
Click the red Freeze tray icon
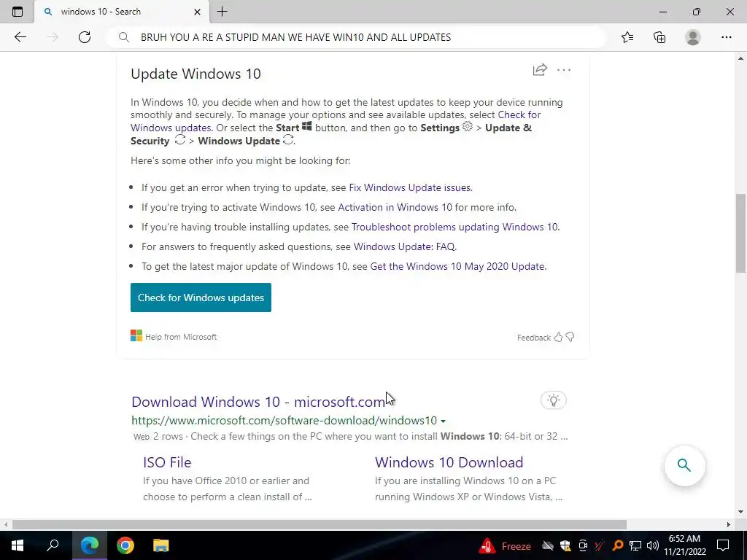[487, 545]
